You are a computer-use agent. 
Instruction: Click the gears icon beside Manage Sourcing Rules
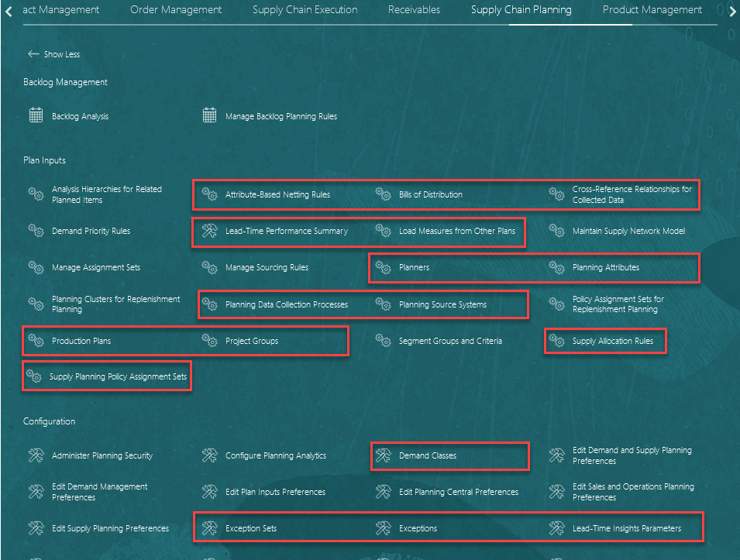tap(209, 267)
